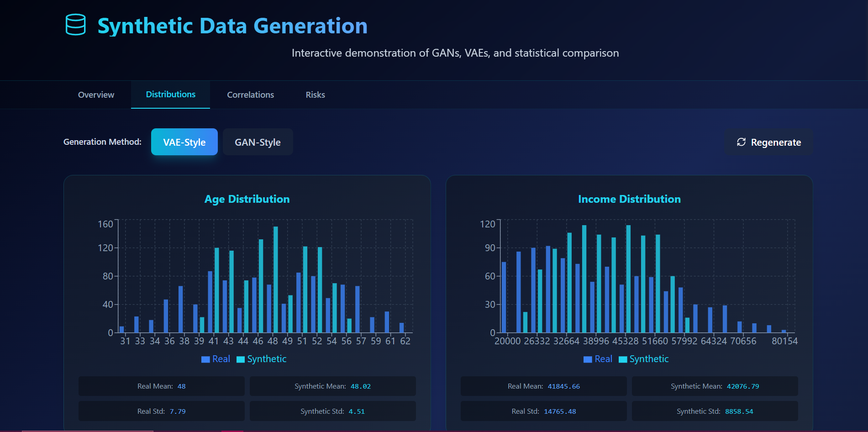Screen dimensions: 868x432
Task: Choose GAN-Style generation method
Action: 258,142
